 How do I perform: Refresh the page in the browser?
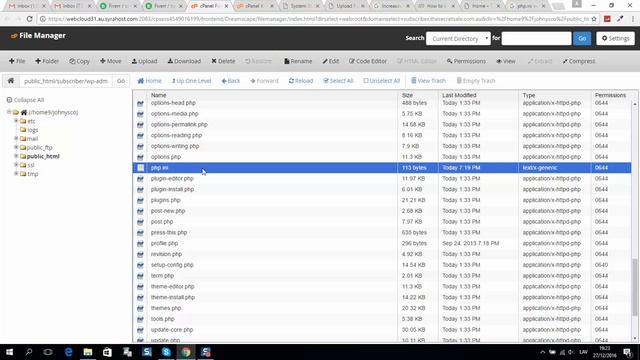[x=29, y=19]
